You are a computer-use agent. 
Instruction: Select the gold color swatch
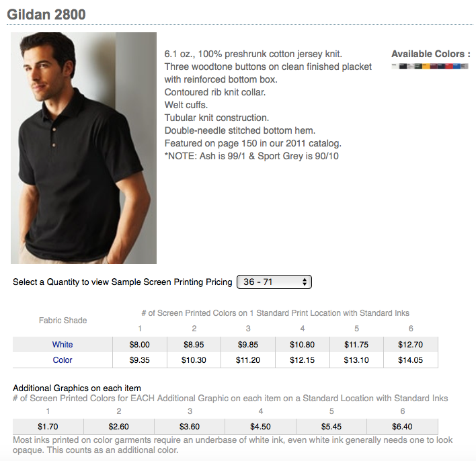click(x=426, y=66)
